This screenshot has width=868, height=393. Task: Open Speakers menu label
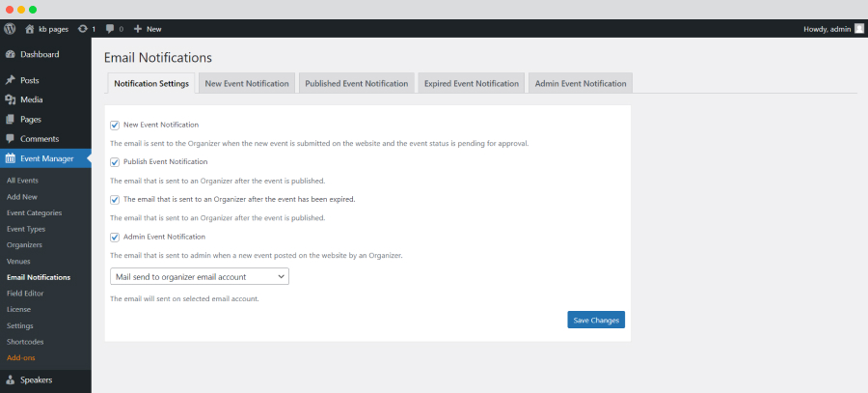click(x=37, y=380)
